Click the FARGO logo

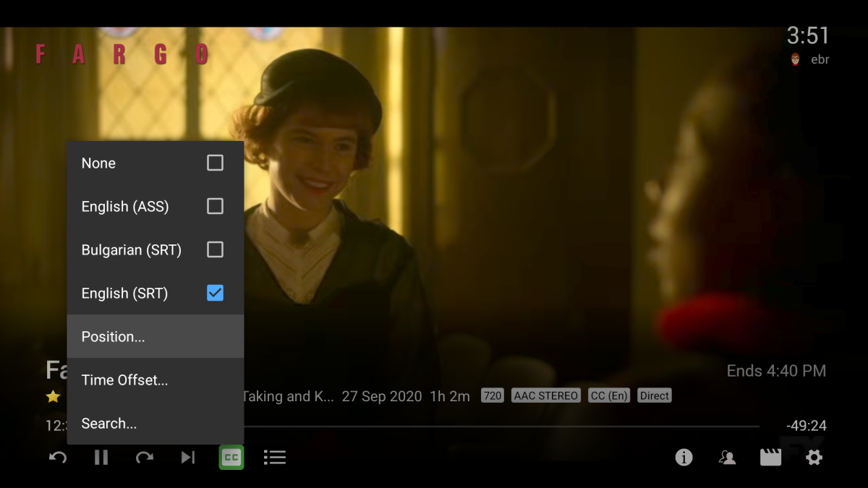coord(122,54)
